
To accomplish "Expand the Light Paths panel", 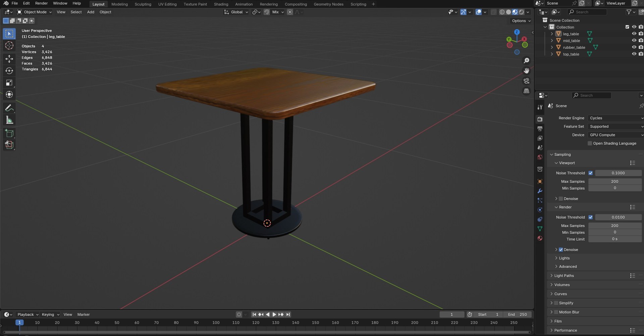I will click(564, 276).
